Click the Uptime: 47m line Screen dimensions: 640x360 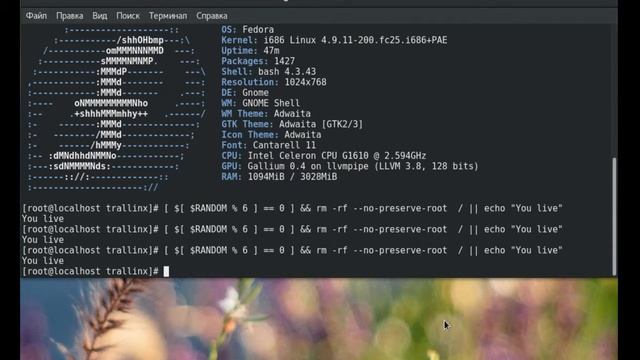pos(250,51)
